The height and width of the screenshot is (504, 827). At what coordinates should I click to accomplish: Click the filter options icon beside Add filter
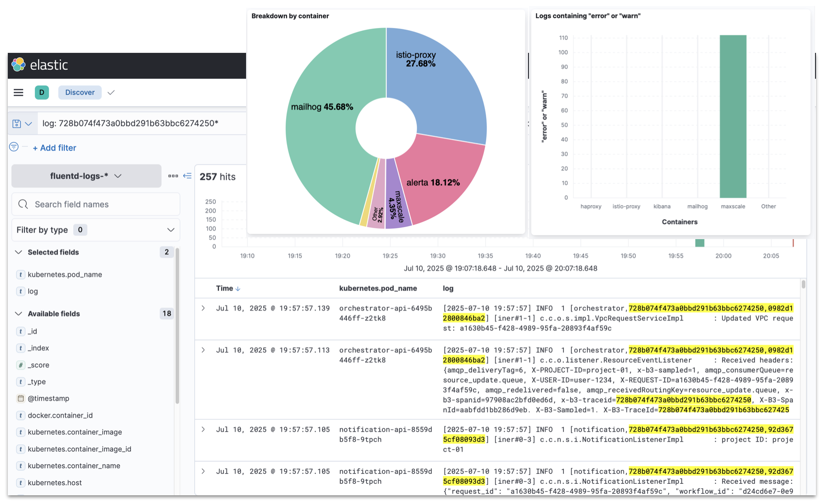coord(14,147)
